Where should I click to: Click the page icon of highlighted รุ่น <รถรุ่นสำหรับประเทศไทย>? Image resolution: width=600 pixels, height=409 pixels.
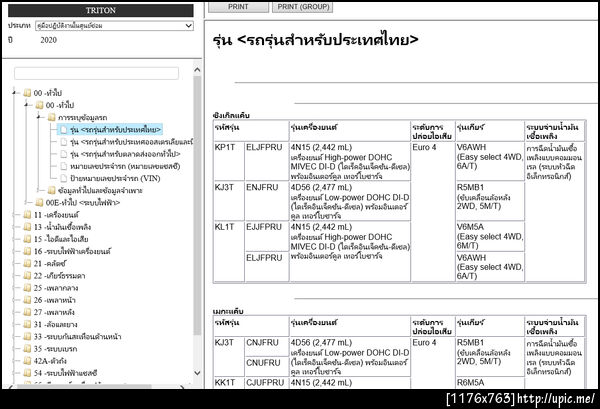click(64, 130)
